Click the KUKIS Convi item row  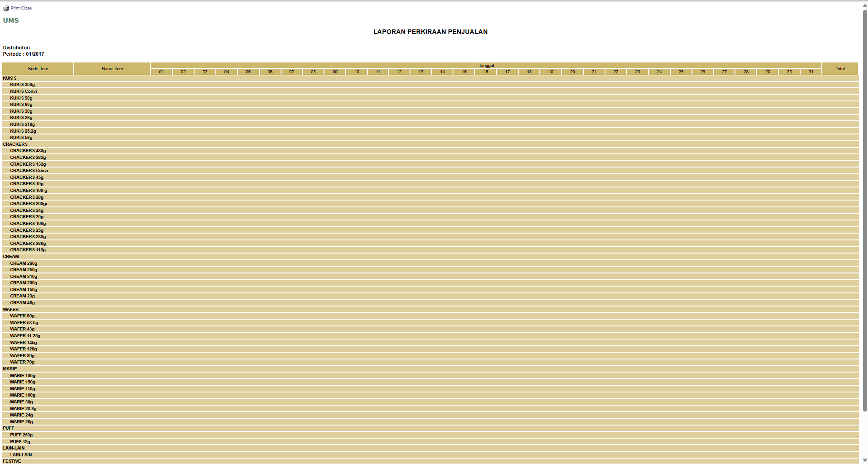24,91
